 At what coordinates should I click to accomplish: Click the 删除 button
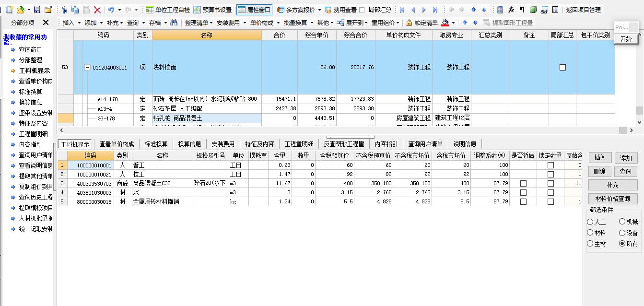[599, 171]
